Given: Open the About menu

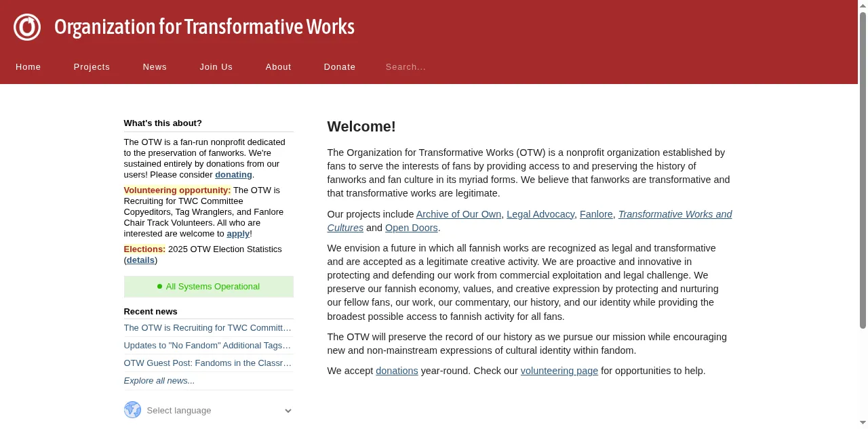Looking at the screenshot, I should coord(279,67).
